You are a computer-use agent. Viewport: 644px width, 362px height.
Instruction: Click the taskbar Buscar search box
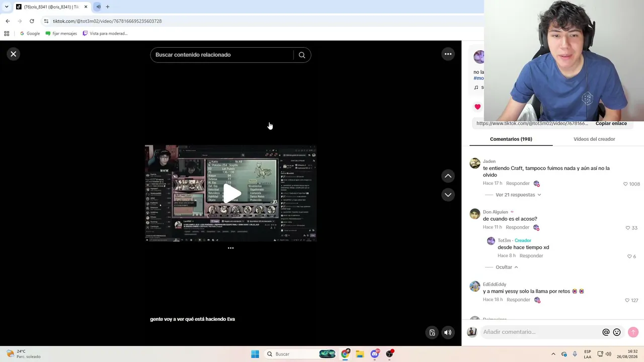point(300,354)
